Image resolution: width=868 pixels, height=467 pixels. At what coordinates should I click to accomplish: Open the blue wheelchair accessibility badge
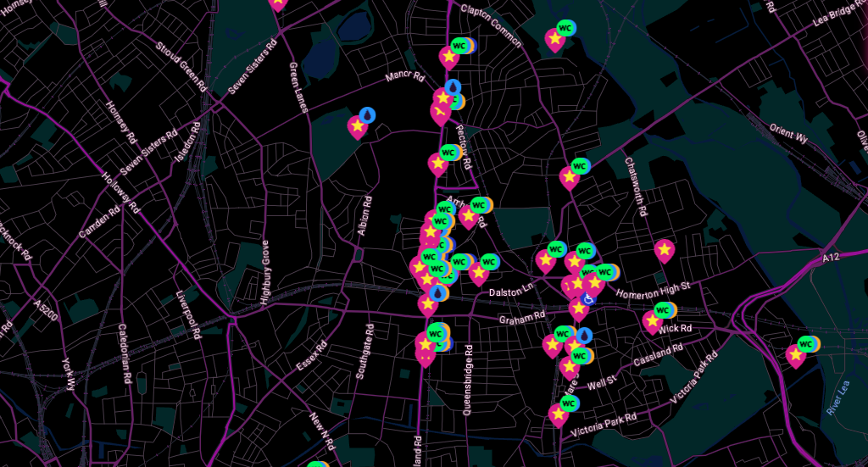click(x=588, y=299)
